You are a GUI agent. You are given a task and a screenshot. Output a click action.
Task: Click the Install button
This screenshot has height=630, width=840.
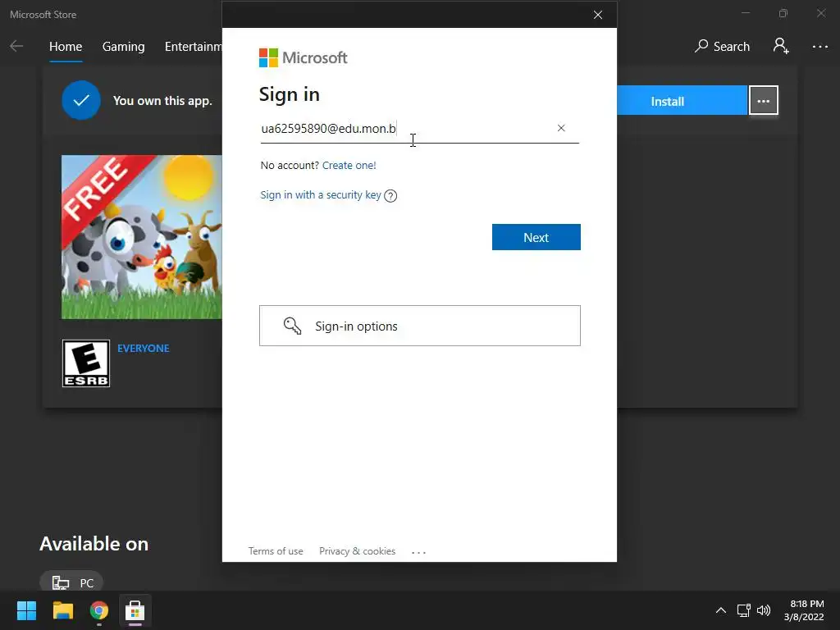pos(682,101)
